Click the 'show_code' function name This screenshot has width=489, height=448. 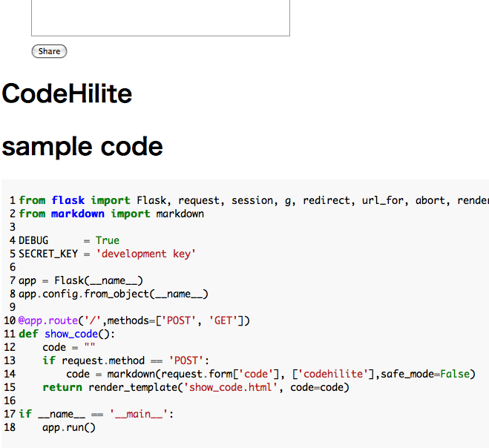point(71,334)
